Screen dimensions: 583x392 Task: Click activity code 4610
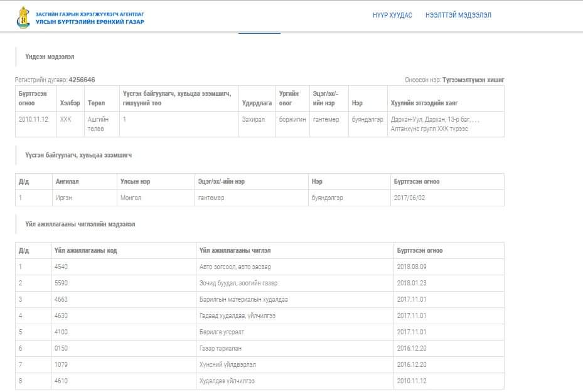click(x=61, y=381)
